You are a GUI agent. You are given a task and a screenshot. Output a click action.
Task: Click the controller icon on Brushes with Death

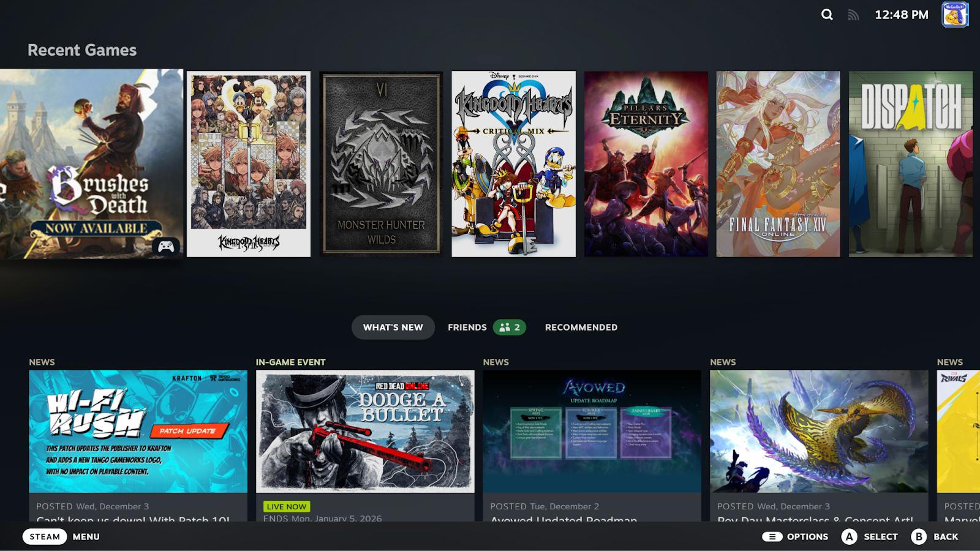pyautogui.click(x=165, y=247)
